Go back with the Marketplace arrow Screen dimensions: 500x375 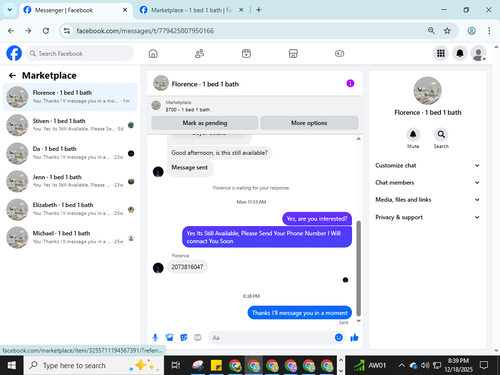[12, 76]
